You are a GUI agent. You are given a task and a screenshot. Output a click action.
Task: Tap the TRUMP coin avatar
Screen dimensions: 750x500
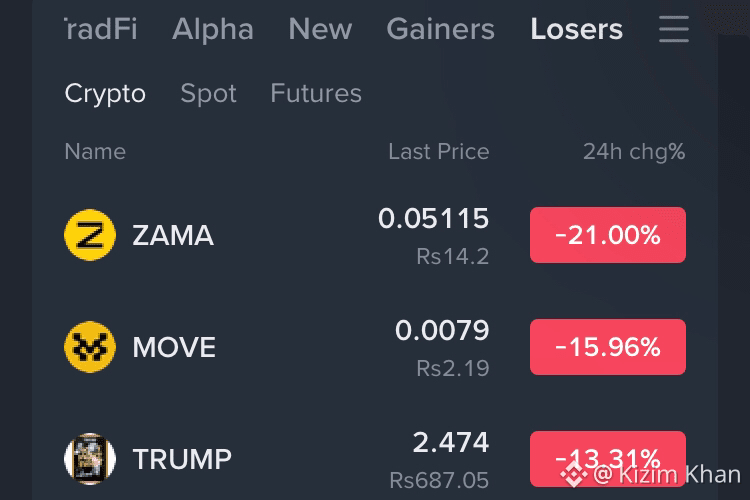coord(90,459)
